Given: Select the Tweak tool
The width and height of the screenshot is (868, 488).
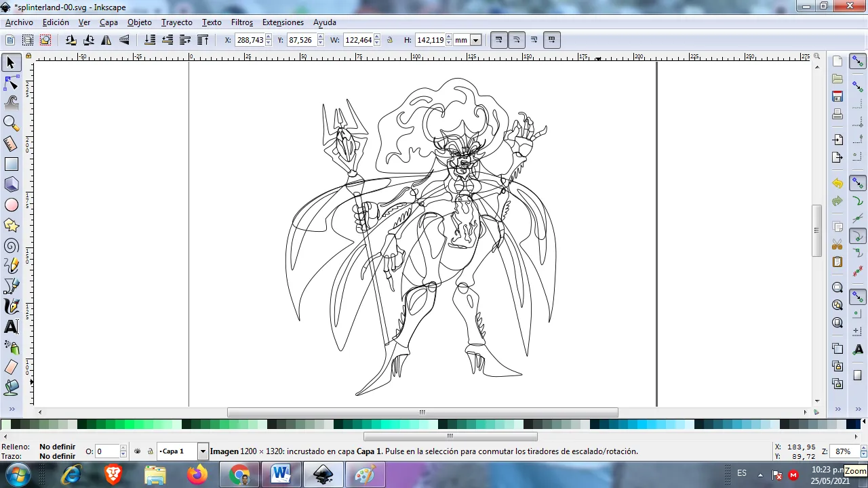Looking at the screenshot, I should point(11,103).
